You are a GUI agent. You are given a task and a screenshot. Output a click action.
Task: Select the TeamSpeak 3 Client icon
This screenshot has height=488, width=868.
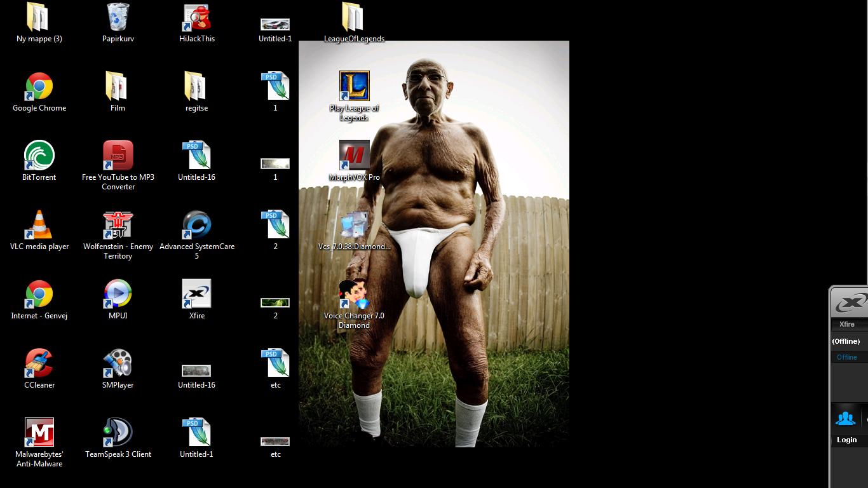[118, 433]
